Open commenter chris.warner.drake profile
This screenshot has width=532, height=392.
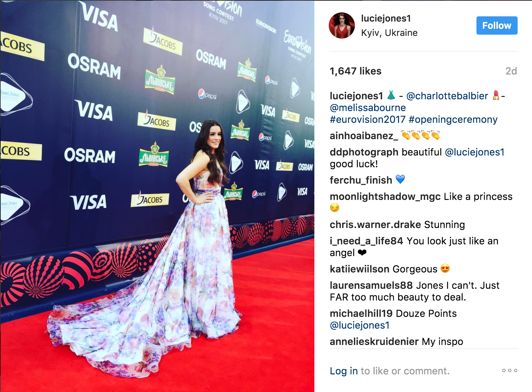point(375,224)
